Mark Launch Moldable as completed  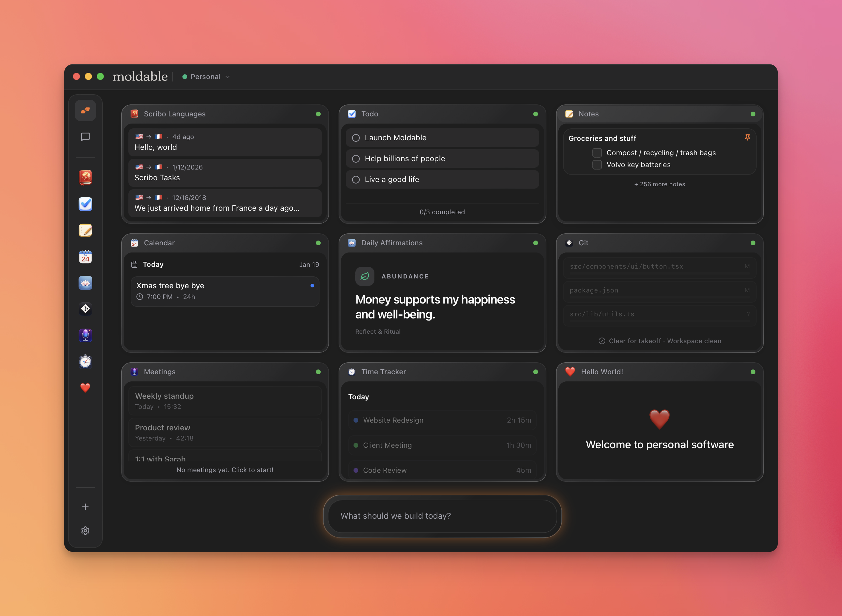(x=356, y=138)
